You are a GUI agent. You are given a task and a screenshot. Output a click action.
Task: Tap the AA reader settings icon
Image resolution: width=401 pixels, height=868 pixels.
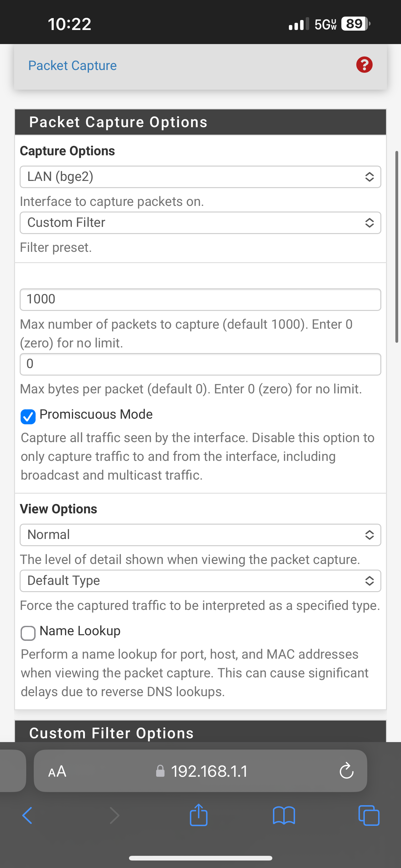click(57, 771)
